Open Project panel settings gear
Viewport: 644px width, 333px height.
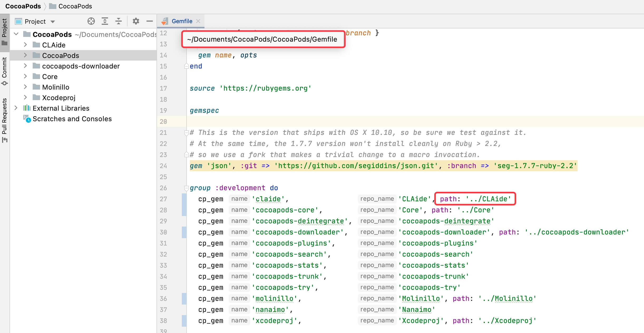(x=136, y=21)
